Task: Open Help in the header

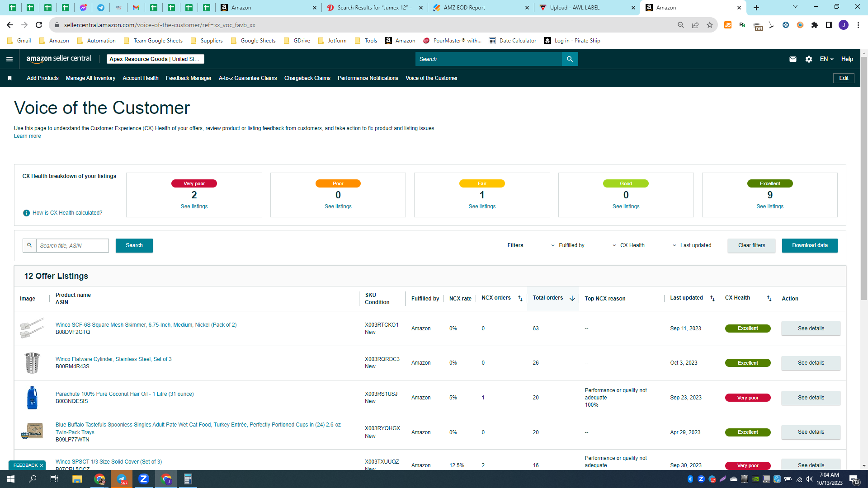Action: tap(847, 59)
